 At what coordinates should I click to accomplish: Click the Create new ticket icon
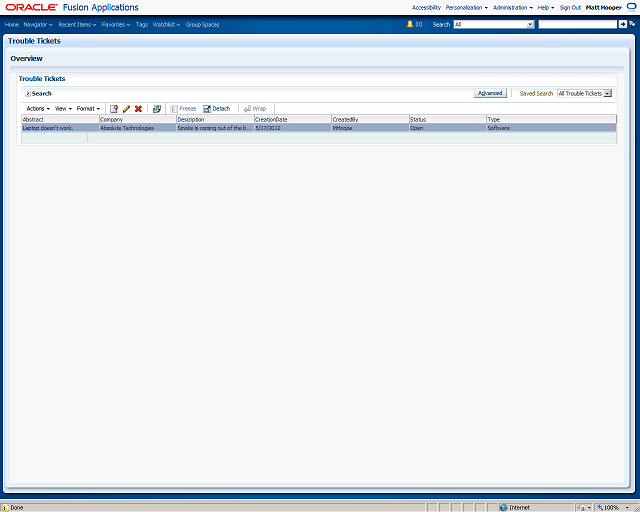tap(114, 109)
